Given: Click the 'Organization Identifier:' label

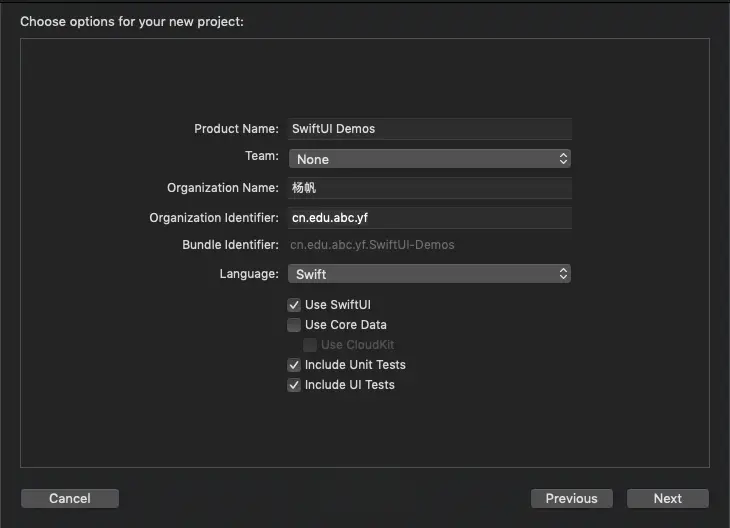Looking at the screenshot, I should pyautogui.click(x=214, y=218).
